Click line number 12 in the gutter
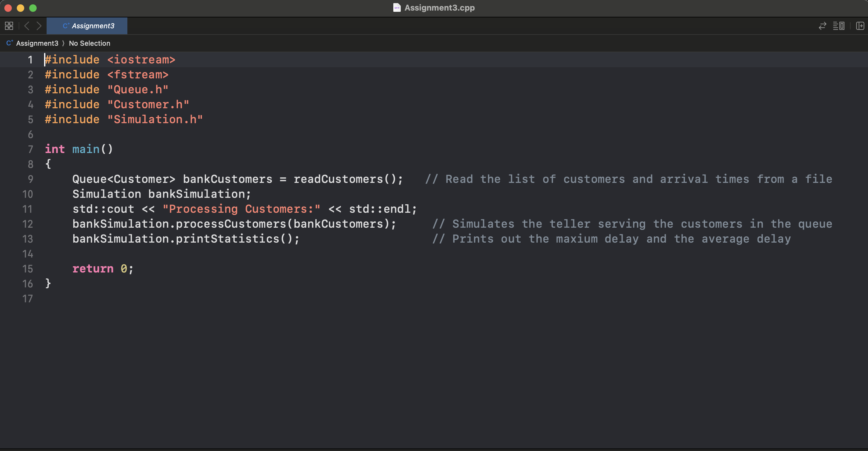Screen dimensions: 868x451 28,224
